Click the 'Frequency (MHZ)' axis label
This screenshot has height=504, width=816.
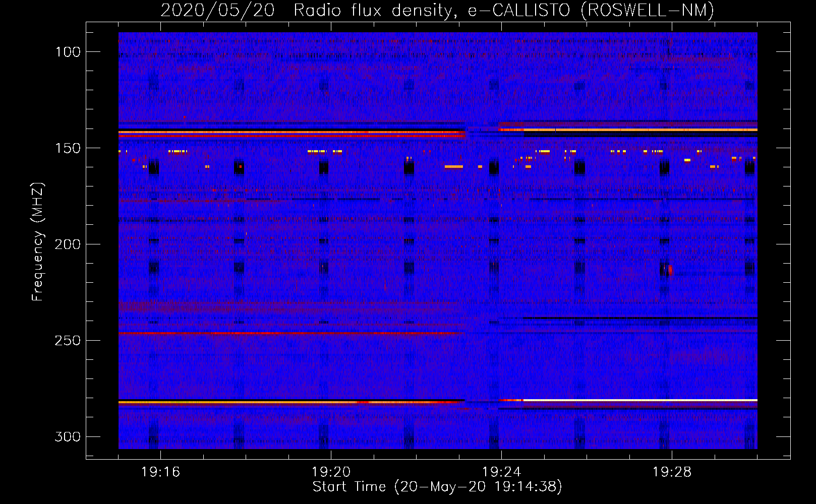click(38, 242)
